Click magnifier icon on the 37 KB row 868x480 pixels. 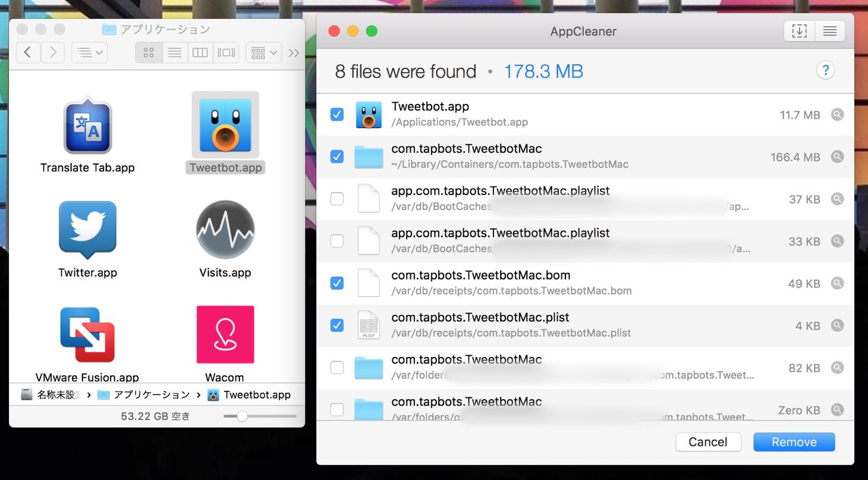(837, 199)
